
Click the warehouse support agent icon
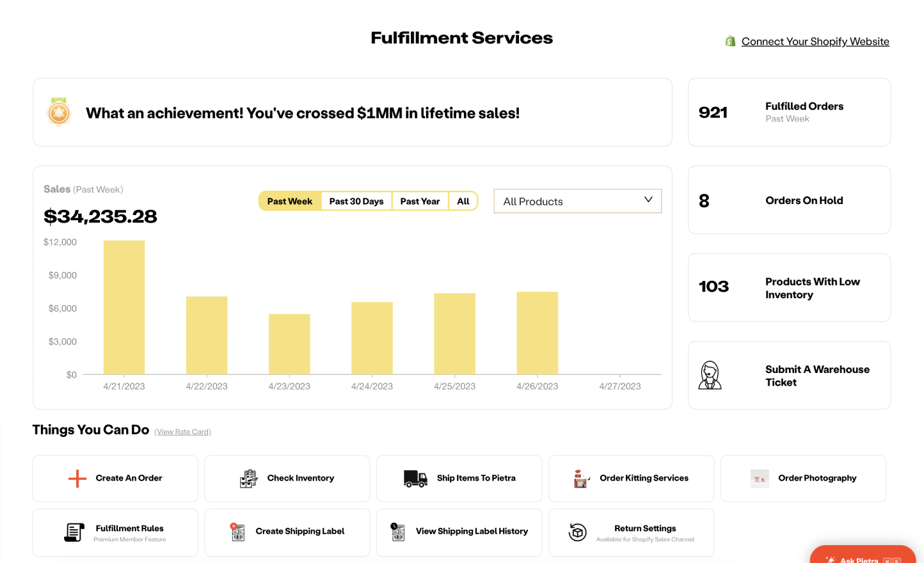(x=710, y=376)
